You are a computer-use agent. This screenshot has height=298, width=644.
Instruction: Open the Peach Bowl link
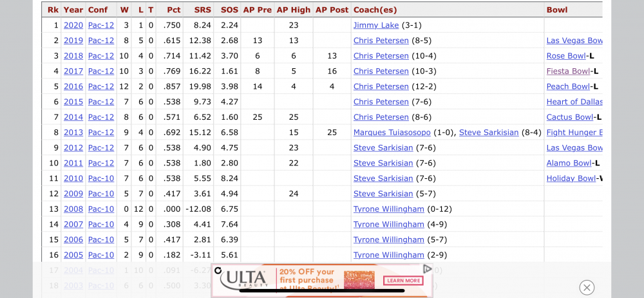(x=568, y=86)
